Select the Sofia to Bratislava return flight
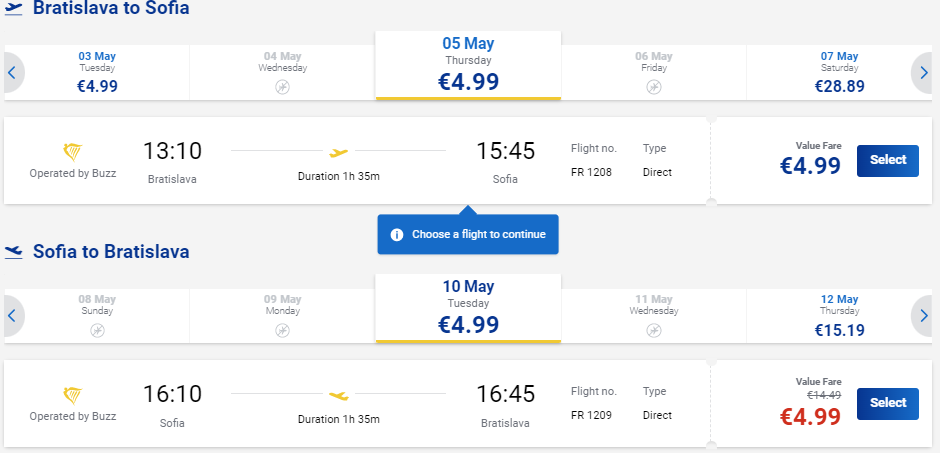This screenshot has width=940, height=453. click(887, 404)
